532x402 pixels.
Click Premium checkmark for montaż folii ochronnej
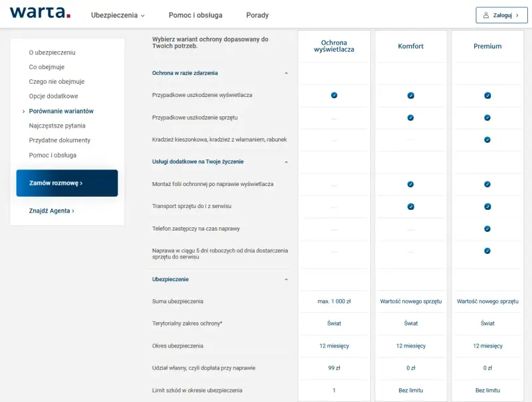[x=487, y=185]
